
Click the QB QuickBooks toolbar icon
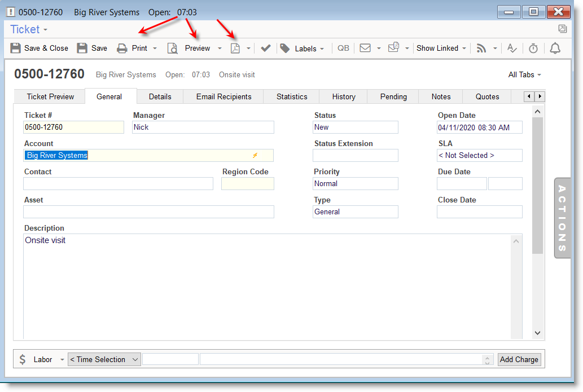pyautogui.click(x=343, y=49)
